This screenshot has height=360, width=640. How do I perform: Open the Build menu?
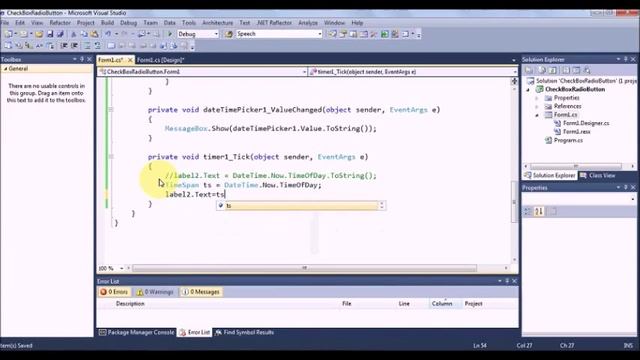pyautogui.click(x=107, y=23)
